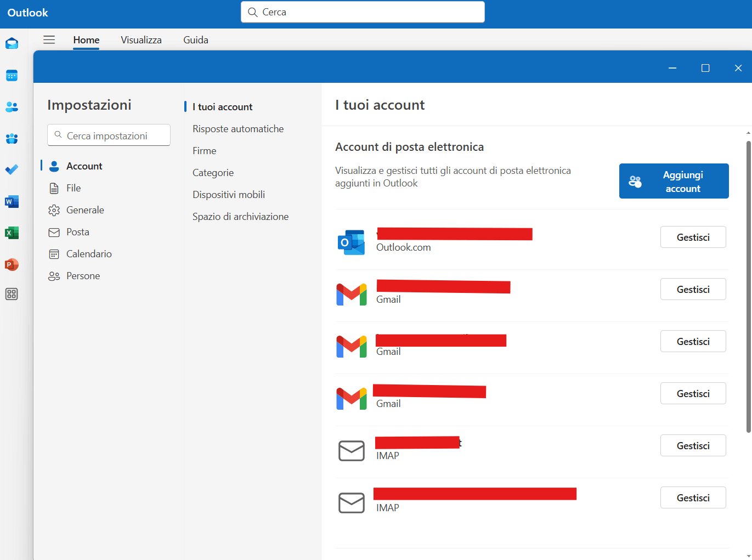Click Gestisci for the Outlook.com account
Image resolution: width=752 pixels, height=560 pixels.
[693, 237]
